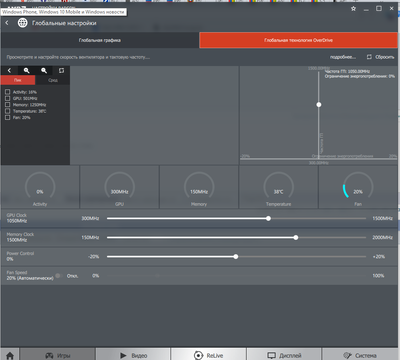
Task: Click the Memory Clock slider handle
Action: pos(296,237)
